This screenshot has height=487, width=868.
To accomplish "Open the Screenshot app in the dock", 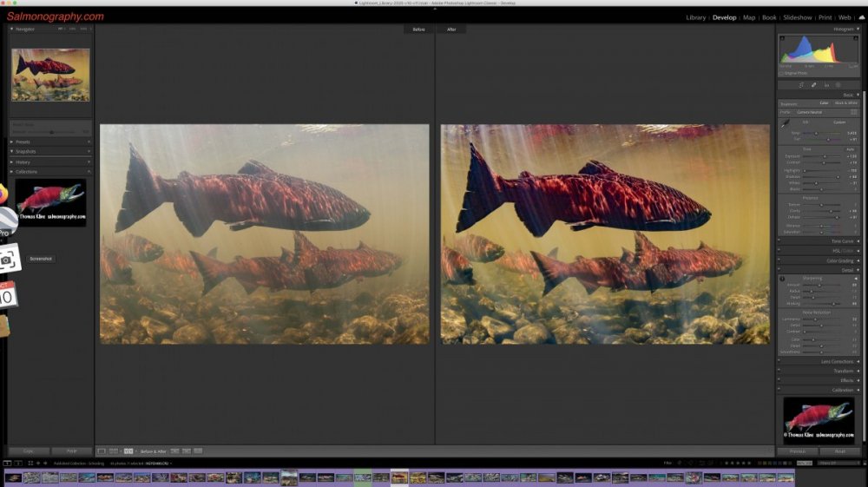I will click(x=10, y=259).
